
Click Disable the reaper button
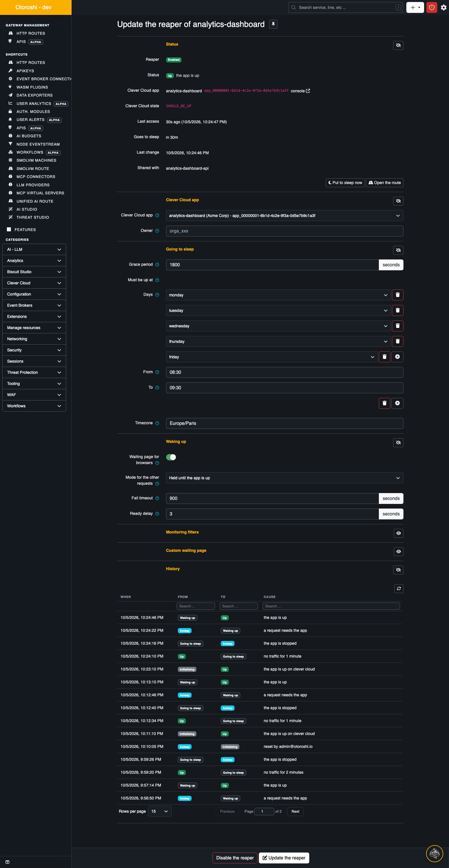pyautogui.click(x=235, y=858)
